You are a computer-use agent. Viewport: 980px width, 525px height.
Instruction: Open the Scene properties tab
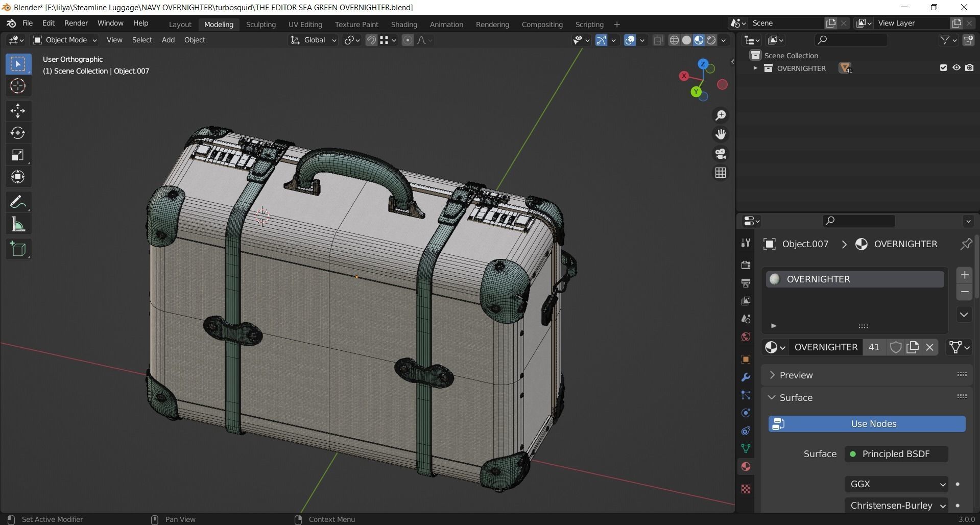746,319
